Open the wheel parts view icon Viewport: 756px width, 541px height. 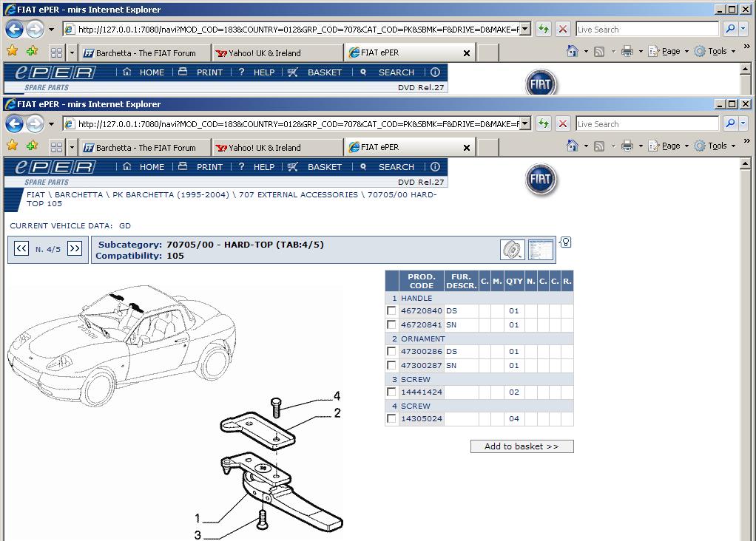pos(512,250)
